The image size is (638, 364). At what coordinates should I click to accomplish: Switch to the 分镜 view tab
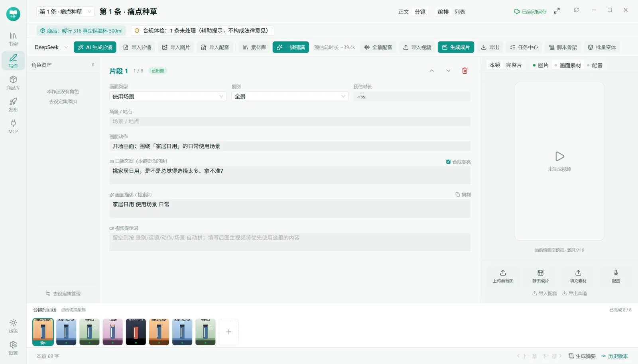[420, 12]
